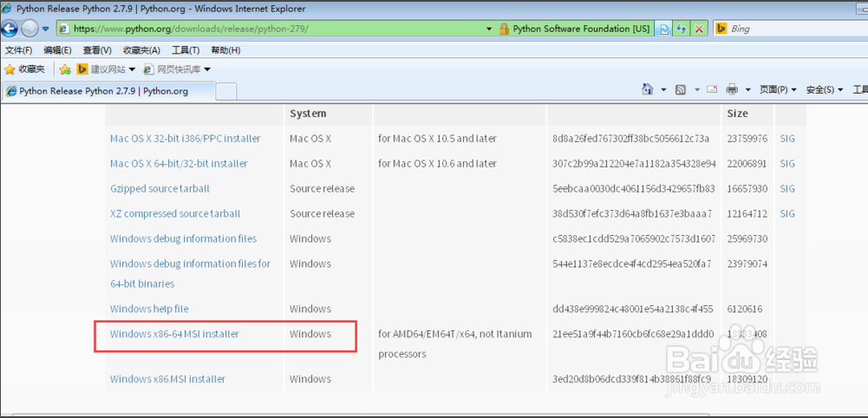Open the 文件(F) menu

click(18, 50)
